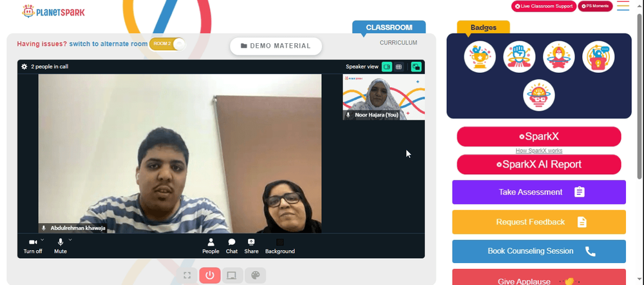This screenshot has width=644, height=285.
Task: Click the document icon on Request Feedback
Action: [582, 222]
